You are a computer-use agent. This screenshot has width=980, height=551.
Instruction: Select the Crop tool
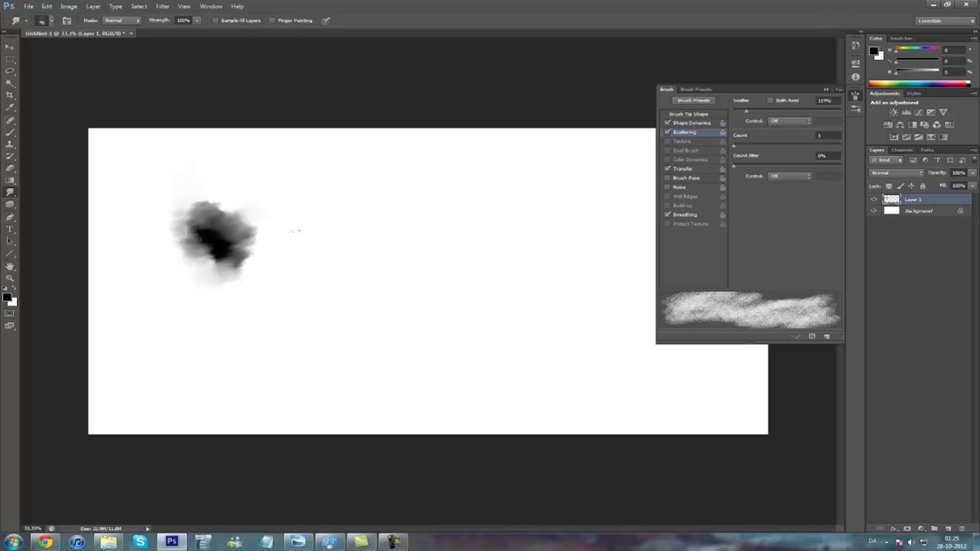[10, 95]
